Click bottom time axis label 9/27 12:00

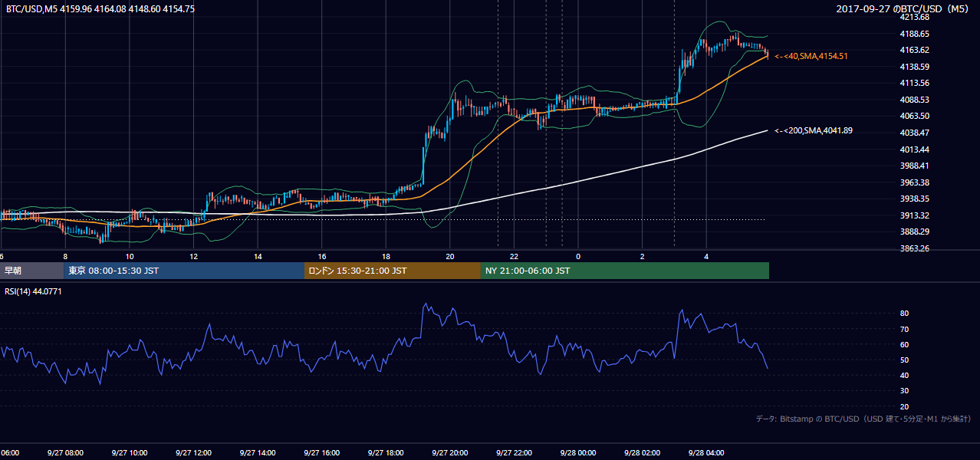point(193,453)
